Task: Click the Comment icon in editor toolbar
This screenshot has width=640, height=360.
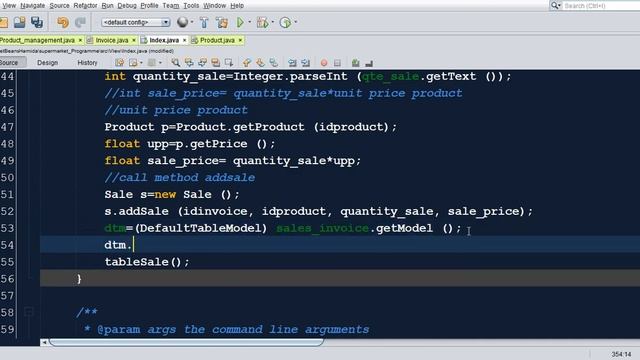Action: point(356,63)
